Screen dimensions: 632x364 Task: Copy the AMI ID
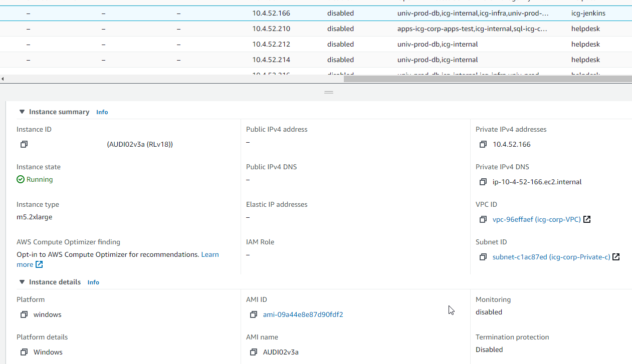(254, 314)
